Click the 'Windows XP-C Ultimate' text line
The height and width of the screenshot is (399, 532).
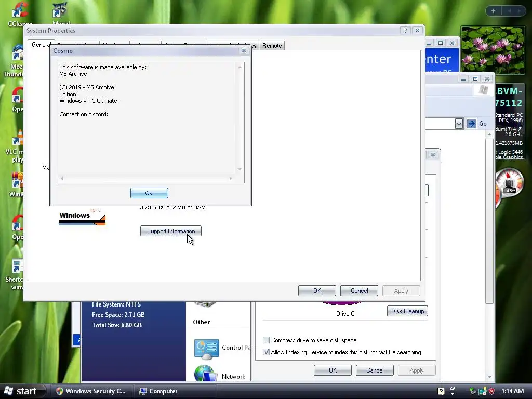[x=88, y=101]
